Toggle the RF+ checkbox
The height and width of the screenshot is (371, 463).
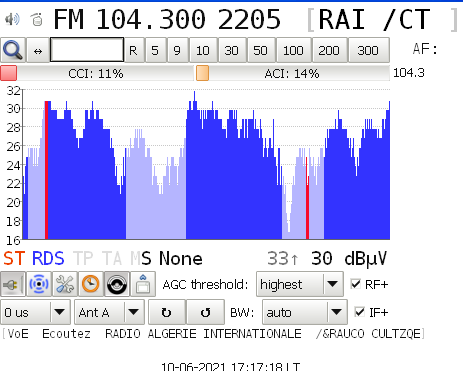pos(356,284)
